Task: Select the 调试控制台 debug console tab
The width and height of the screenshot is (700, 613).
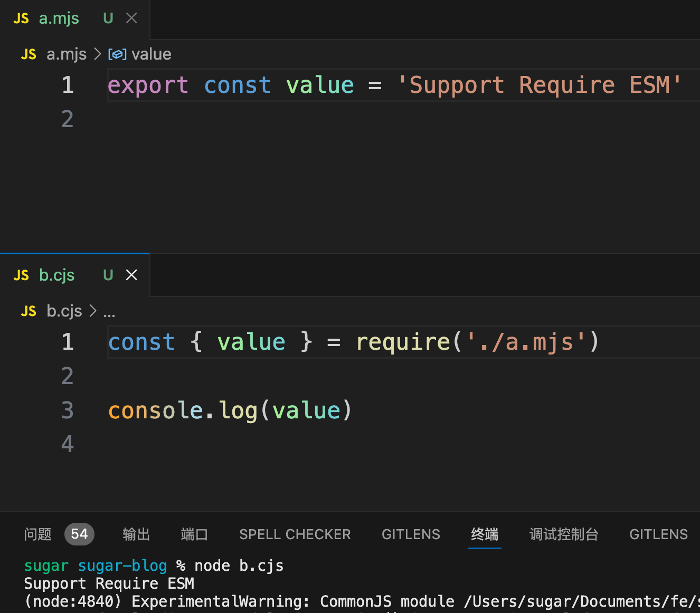Action: pyautogui.click(x=563, y=534)
